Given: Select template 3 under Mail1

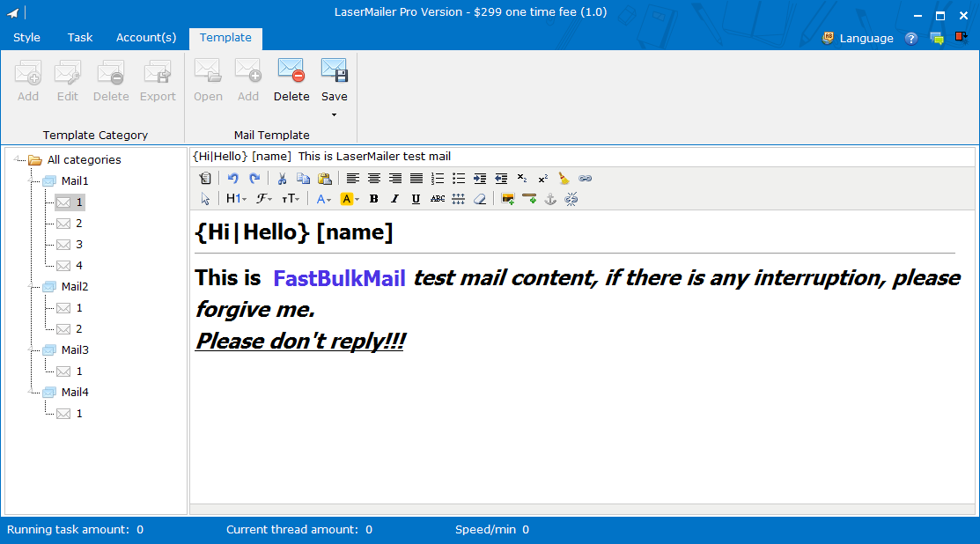Looking at the screenshot, I should click(x=70, y=245).
